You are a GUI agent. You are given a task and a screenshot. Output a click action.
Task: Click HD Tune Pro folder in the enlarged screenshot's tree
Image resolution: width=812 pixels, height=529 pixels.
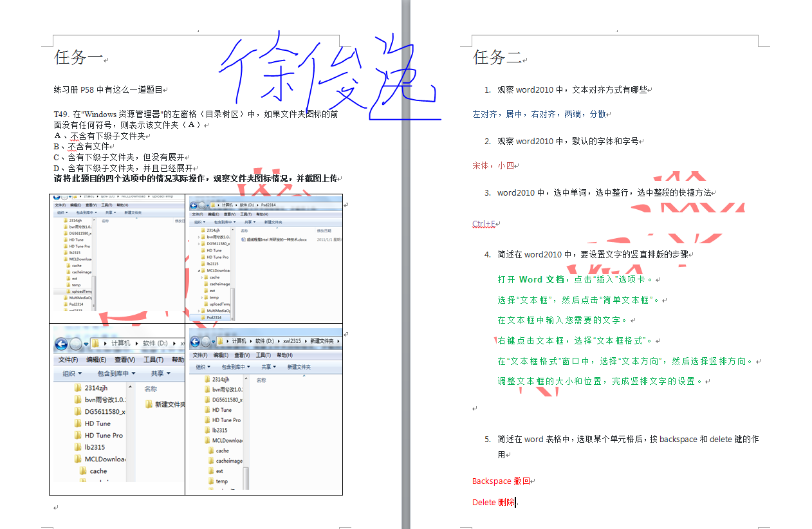tap(104, 435)
